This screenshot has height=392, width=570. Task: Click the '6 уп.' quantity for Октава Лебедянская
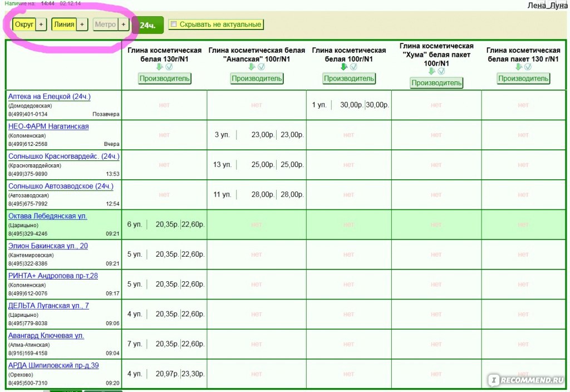135,224
